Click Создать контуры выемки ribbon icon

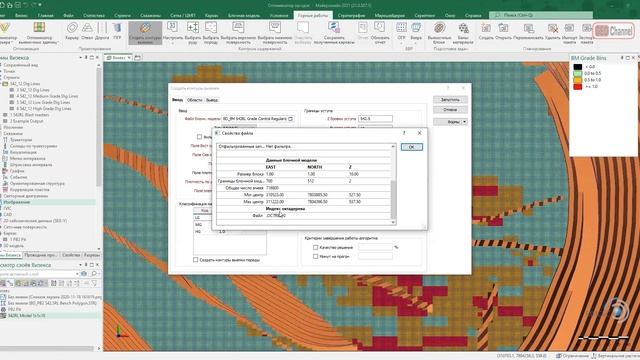tap(145, 33)
